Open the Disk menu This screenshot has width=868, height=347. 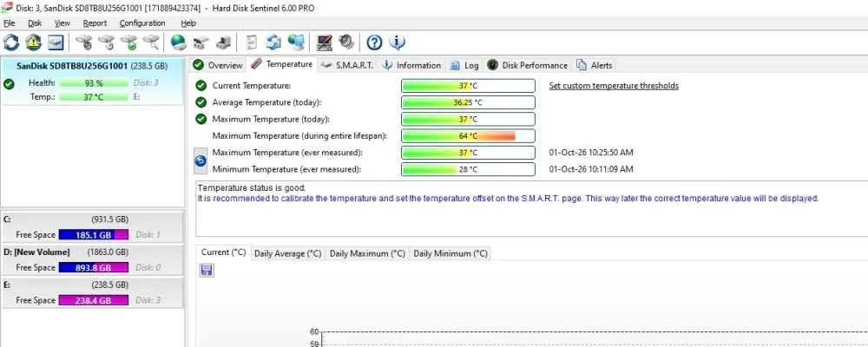(35, 23)
